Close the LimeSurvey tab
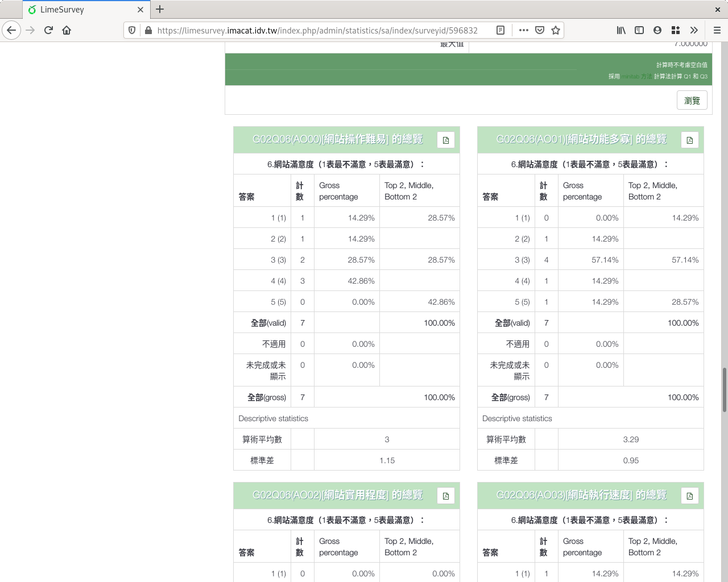This screenshot has width=728, height=582. point(140,10)
